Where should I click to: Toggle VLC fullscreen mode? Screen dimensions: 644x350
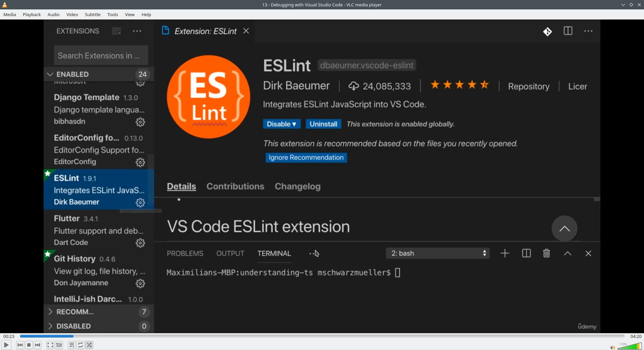tap(50, 345)
